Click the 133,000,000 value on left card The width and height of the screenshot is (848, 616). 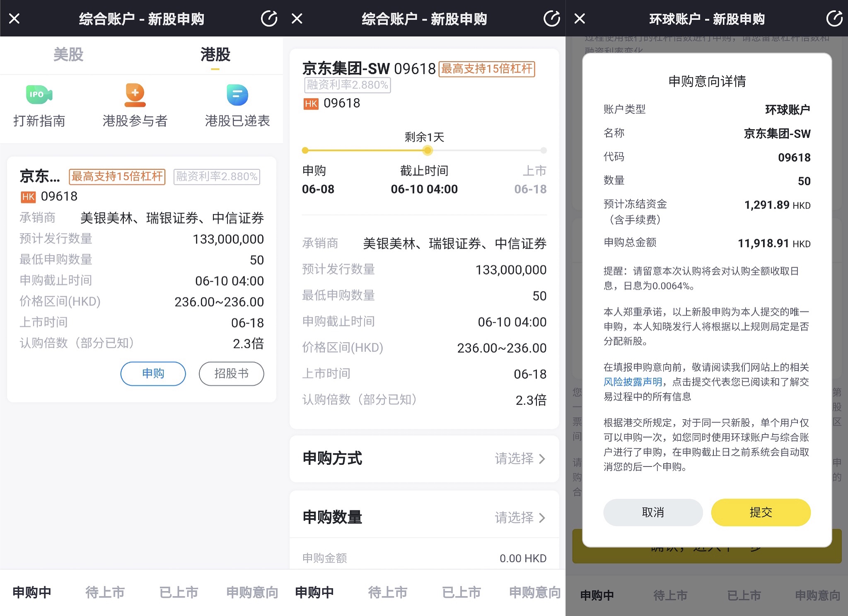(x=228, y=239)
